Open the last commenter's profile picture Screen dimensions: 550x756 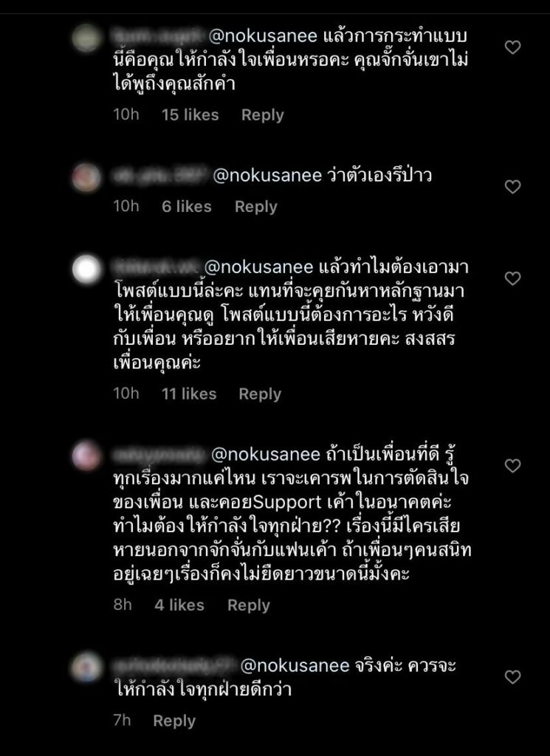click(x=86, y=667)
